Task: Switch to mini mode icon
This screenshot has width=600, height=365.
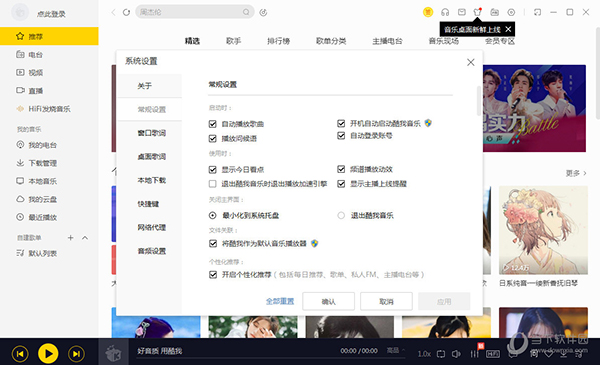Action: (x=537, y=12)
